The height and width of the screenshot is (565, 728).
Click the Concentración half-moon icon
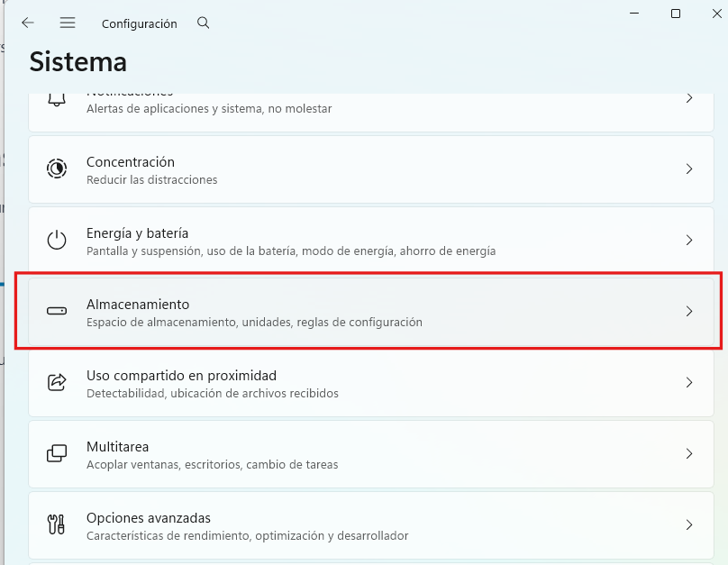point(57,169)
